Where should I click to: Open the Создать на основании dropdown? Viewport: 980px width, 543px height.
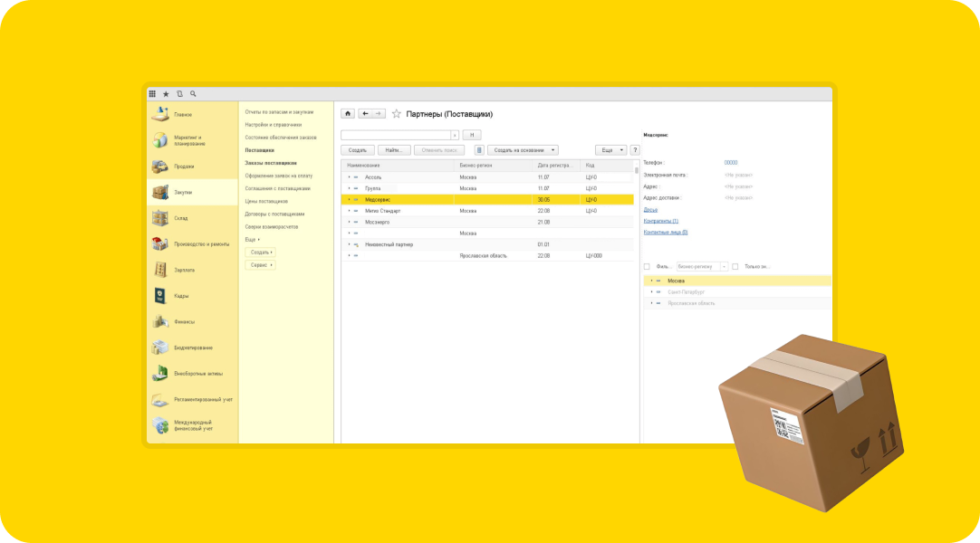(524, 150)
